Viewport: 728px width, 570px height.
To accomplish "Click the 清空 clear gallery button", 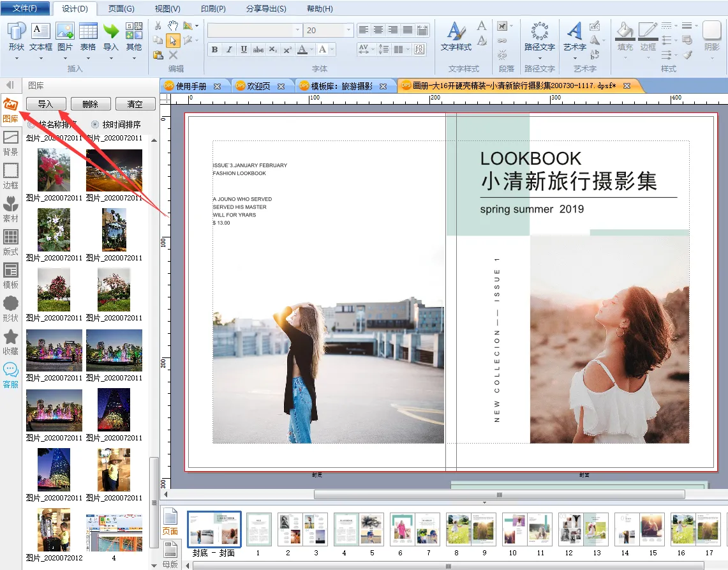I will [x=135, y=104].
